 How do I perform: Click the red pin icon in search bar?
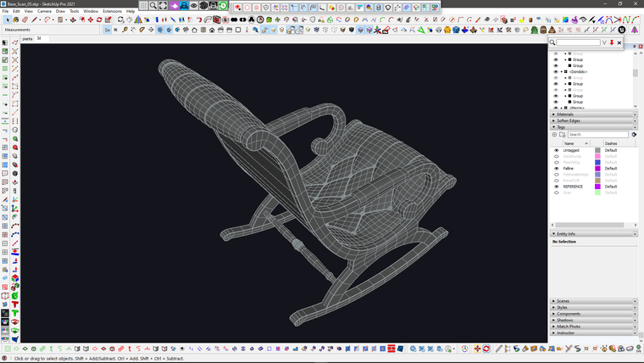pyautogui.click(x=612, y=42)
